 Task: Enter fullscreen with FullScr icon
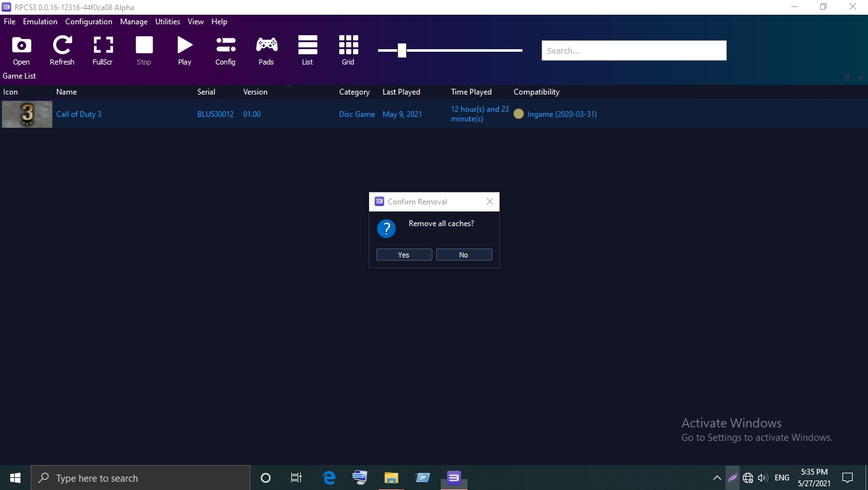coord(103,50)
